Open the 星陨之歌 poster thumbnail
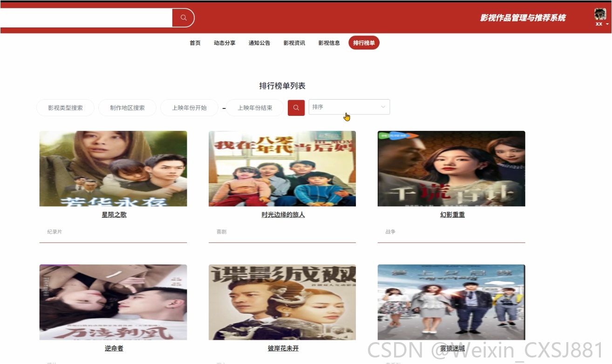This screenshot has width=612, height=364. [113, 169]
